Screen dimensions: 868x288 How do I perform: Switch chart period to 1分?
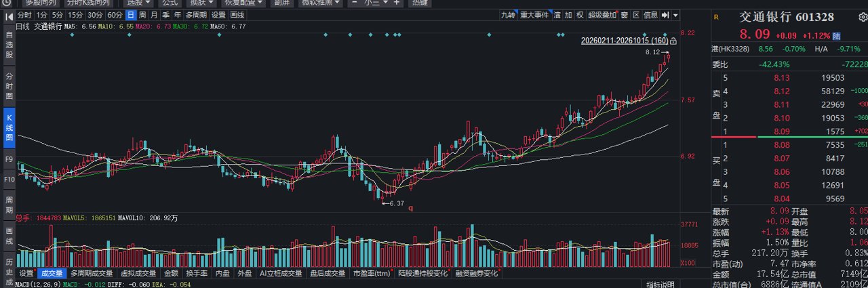(41, 15)
